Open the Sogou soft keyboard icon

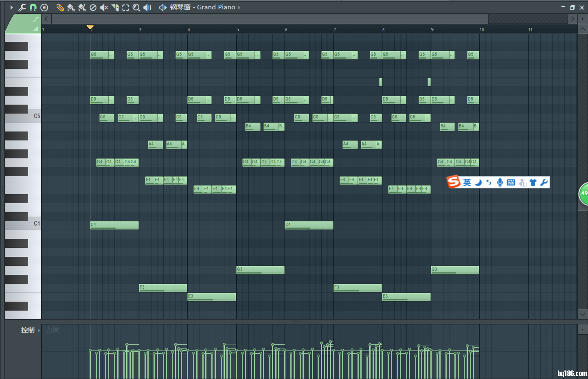(511, 182)
